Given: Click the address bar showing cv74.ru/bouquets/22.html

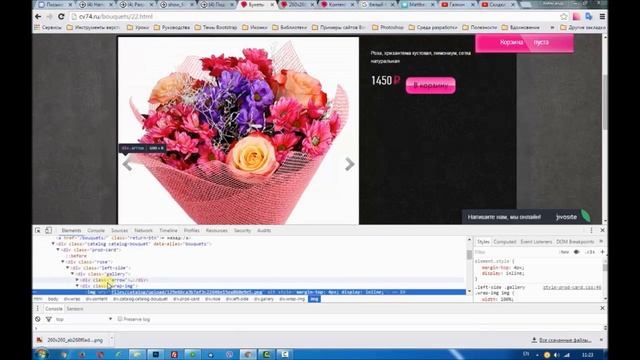Looking at the screenshot, I should (x=314, y=17).
